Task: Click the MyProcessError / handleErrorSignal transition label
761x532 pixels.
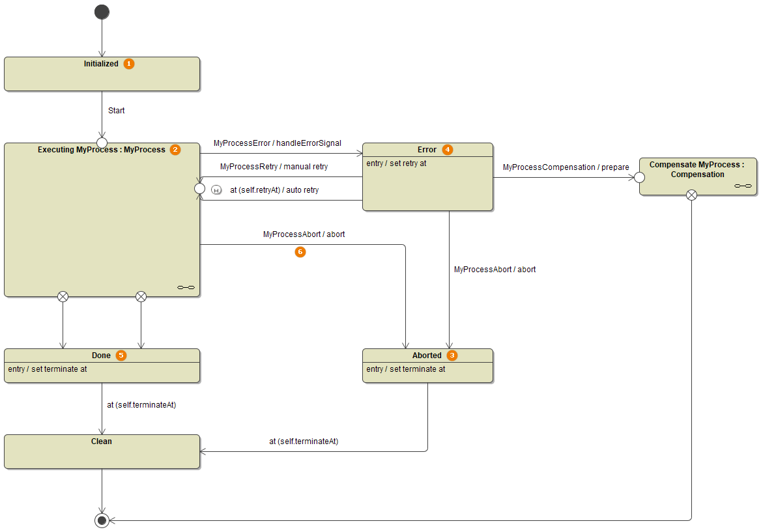Action: tap(277, 143)
